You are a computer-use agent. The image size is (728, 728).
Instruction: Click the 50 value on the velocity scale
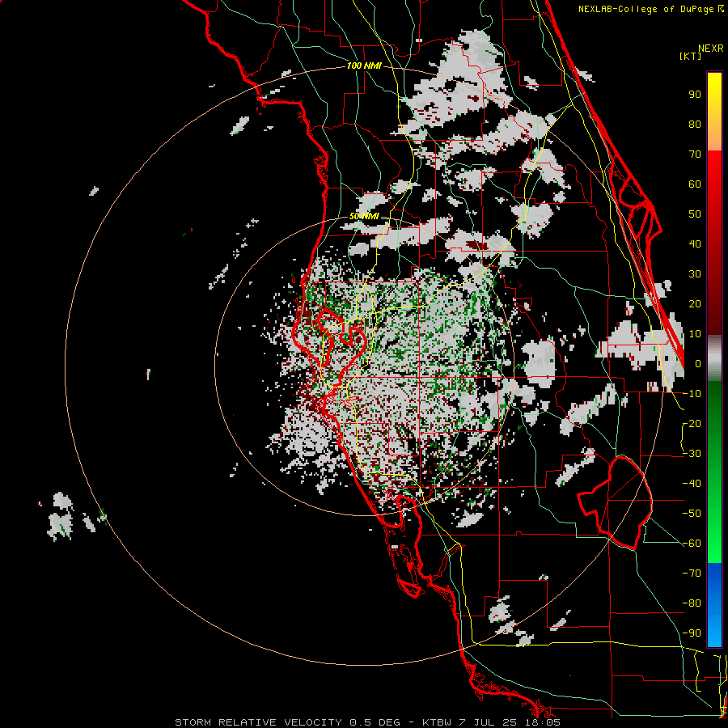click(695, 214)
